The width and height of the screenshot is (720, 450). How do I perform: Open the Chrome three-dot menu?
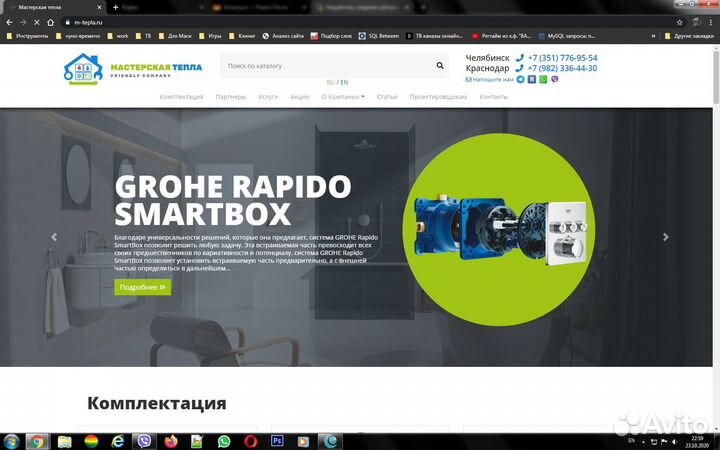(x=710, y=22)
